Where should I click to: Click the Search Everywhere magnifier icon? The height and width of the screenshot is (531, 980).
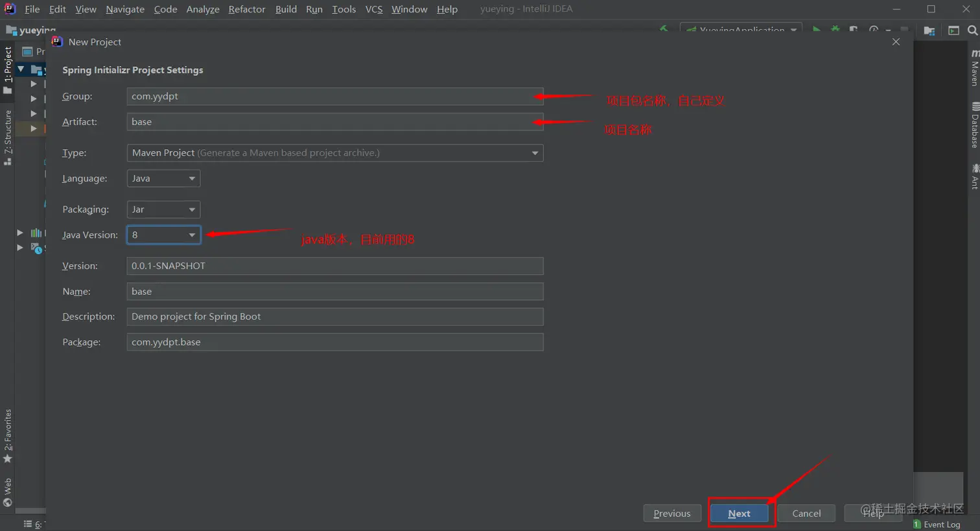tap(972, 30)
